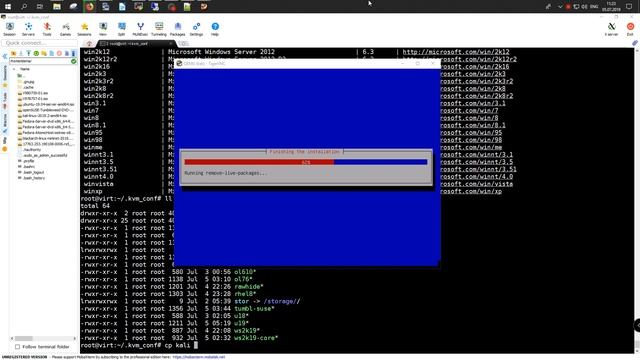This screenshot has width=640, height=360.
Task: Open the Windows Start menu
Action: coord(7,6)
